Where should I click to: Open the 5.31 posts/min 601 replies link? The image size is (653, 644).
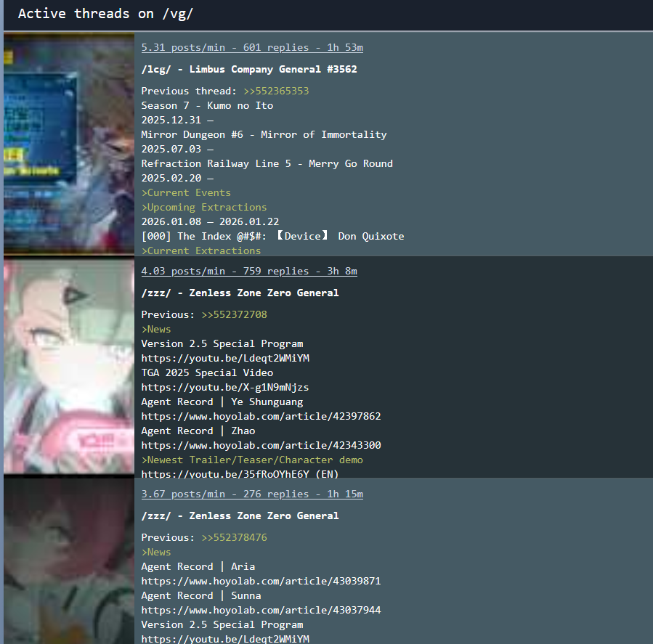pyautogui.click(x=252, y=47)
